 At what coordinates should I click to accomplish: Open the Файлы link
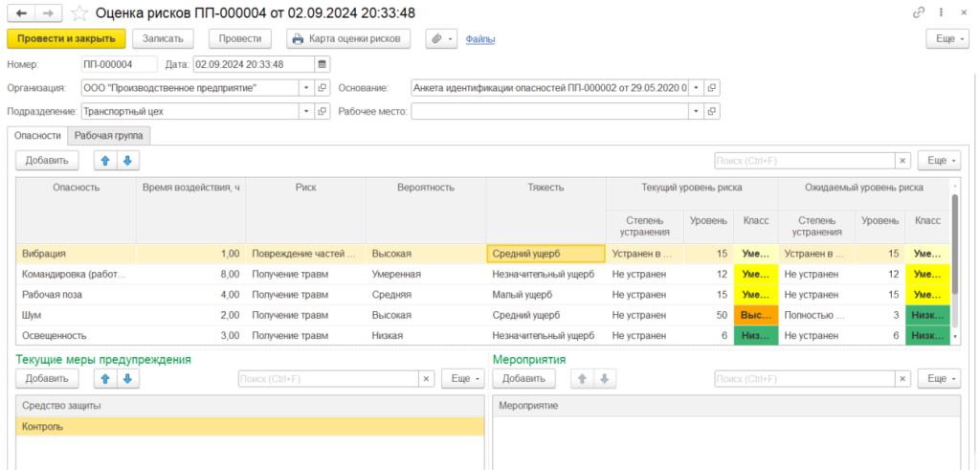click(x=479, y=39)
